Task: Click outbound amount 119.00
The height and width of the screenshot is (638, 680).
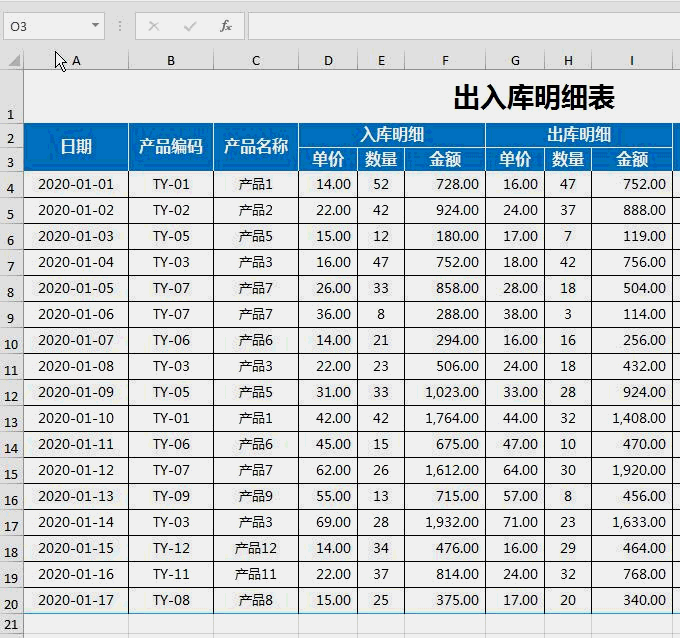Action: coord(632,236)
